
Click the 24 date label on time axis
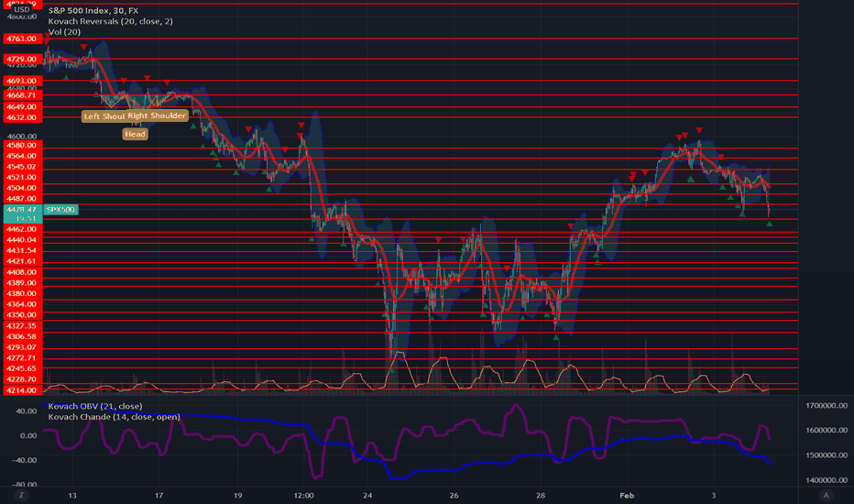tap(367, 495)
